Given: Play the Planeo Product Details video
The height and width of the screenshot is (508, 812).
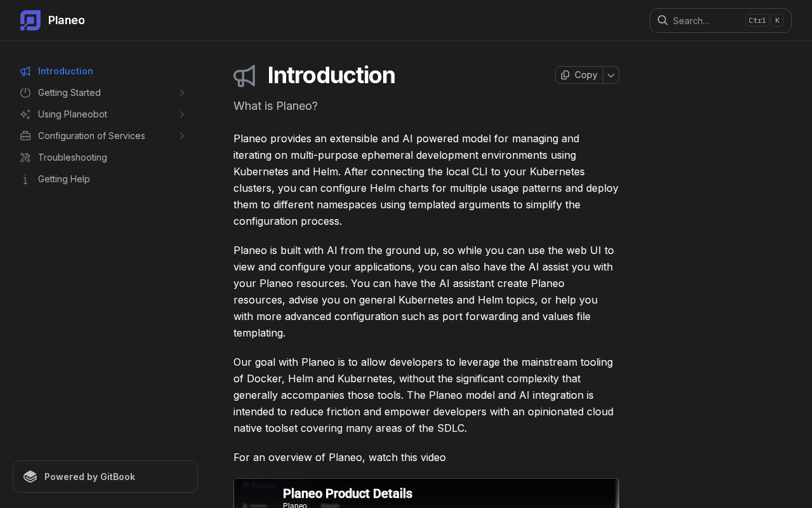Looking at the screenshot, I should point(426,494).
